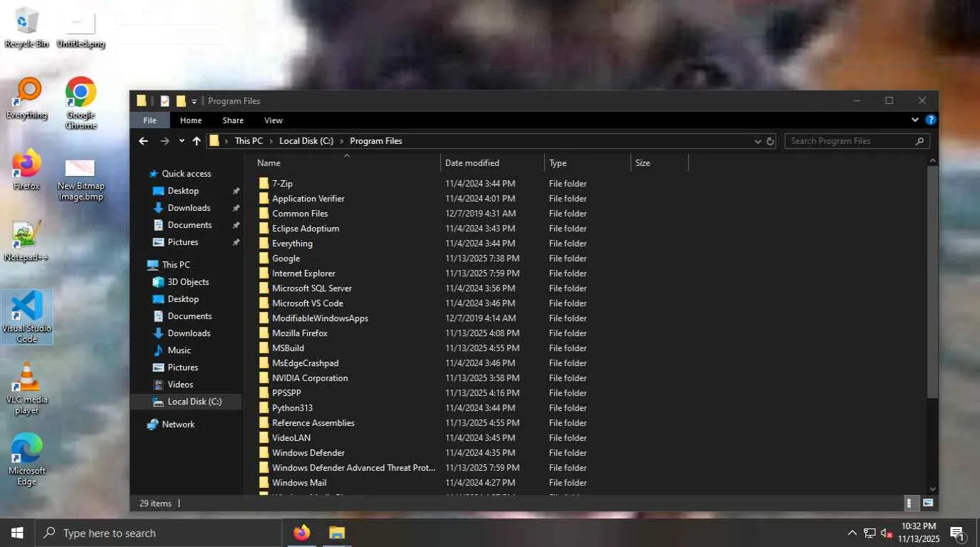Open the taskbar clock and date
Viewport: 980px width, 547px height.
919,533
